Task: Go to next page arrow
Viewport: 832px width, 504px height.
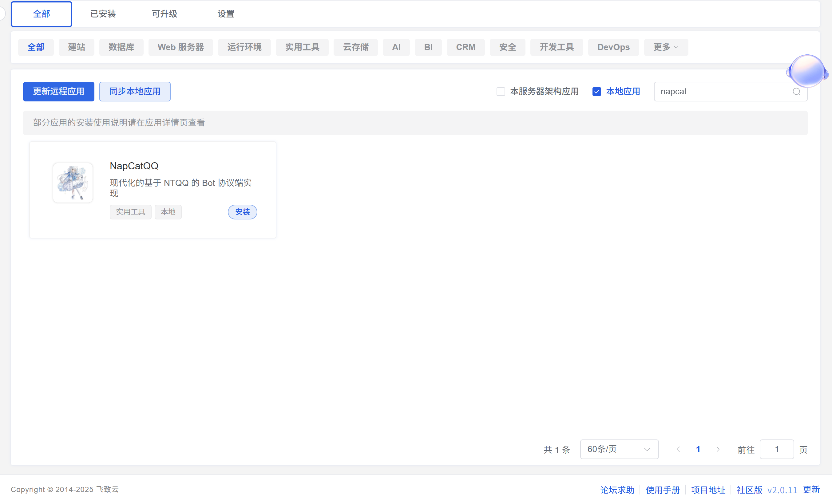Action: [718, 449]
